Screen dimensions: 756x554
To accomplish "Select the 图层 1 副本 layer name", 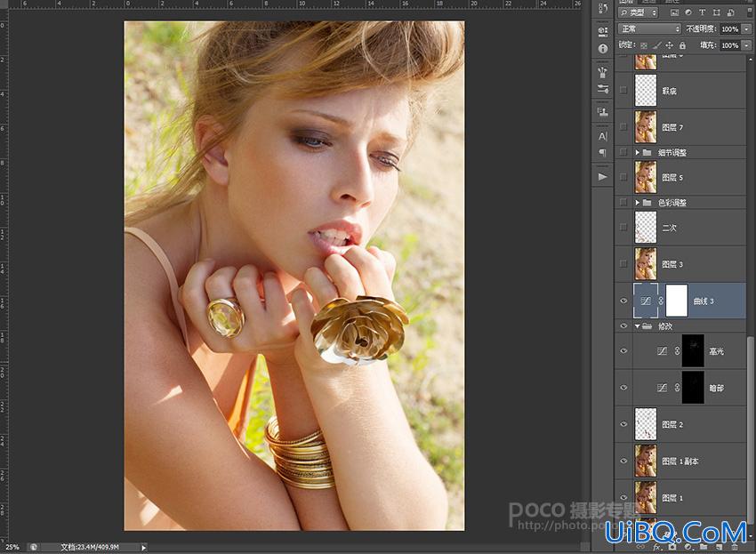I will point(680,462).
